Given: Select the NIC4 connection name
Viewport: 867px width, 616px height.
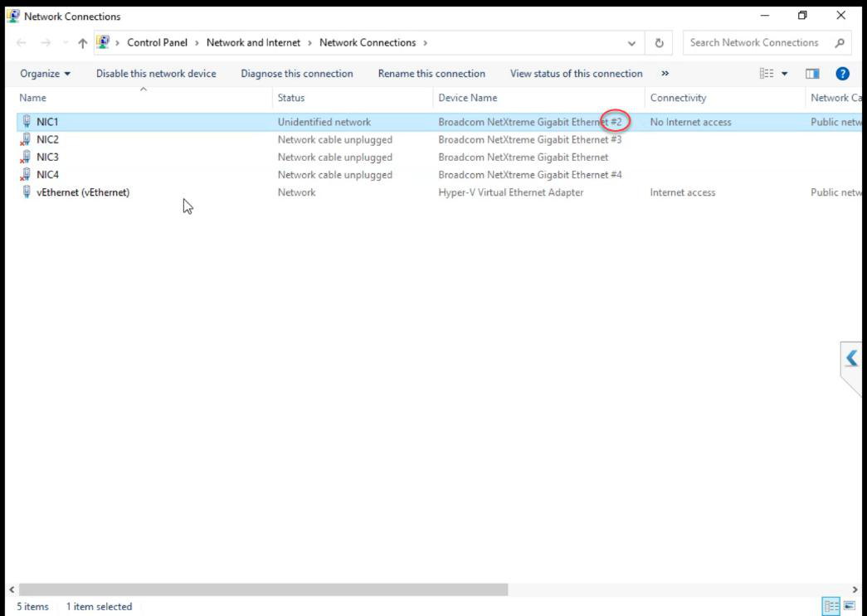Looking at the screenshot, I should pyautogui.click(x=47, y=175).
